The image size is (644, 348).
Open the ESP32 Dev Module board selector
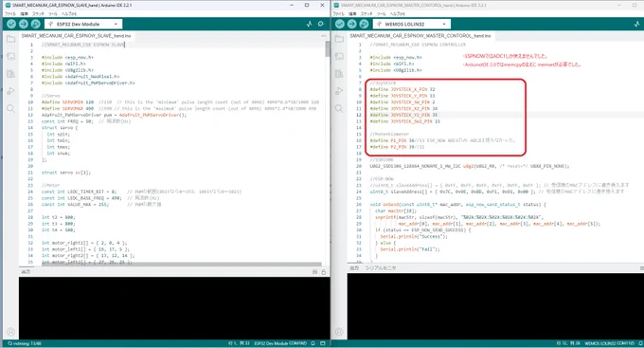(x=83, y=24)
